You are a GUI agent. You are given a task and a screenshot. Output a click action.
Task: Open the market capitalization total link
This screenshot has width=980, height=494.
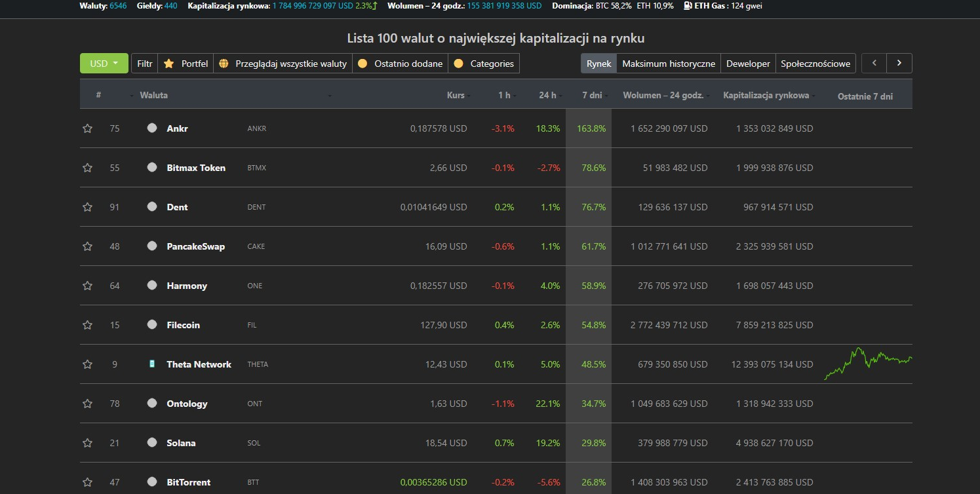point(313,6)
